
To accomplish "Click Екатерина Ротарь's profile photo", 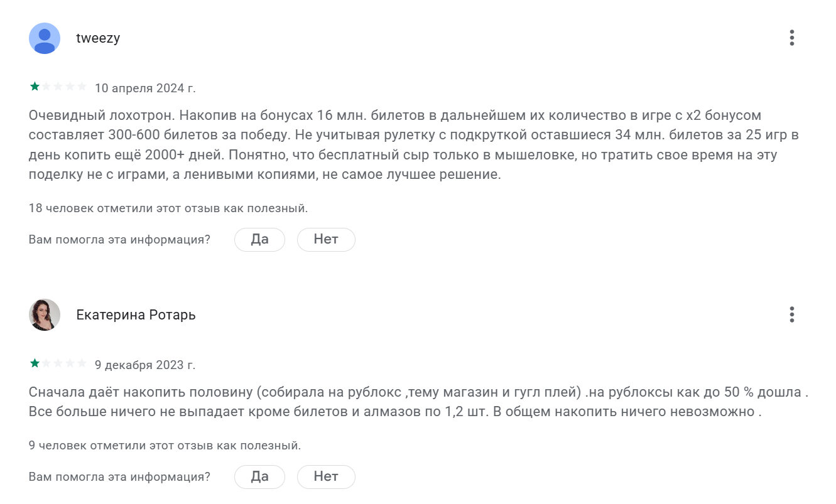I will (45, 314).
